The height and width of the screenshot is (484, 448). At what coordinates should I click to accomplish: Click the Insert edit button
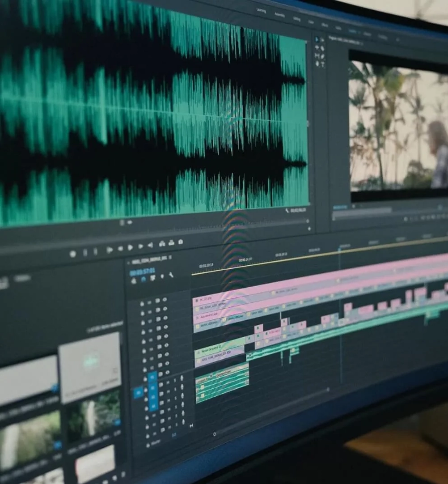click(x=162, y=244)
